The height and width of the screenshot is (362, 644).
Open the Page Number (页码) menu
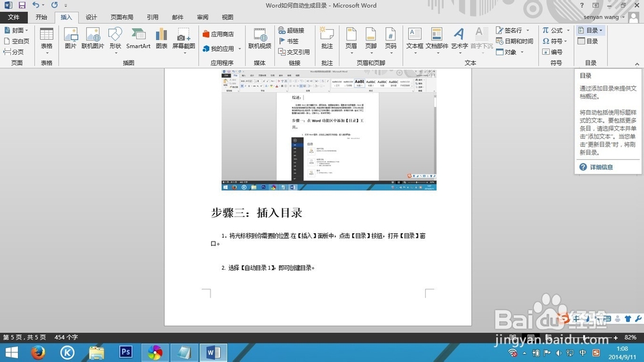(x=391, y=41)
